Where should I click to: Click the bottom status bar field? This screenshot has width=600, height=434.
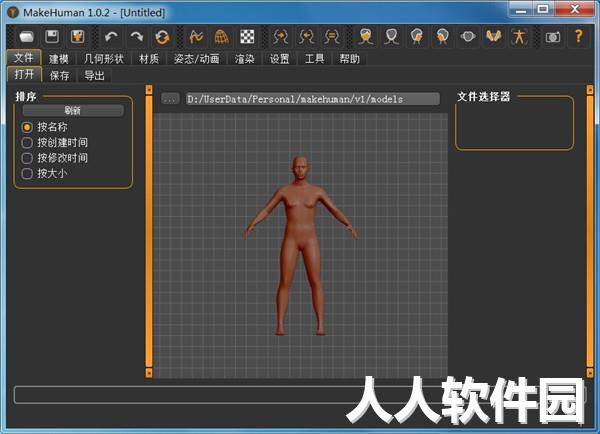[300, 395]
